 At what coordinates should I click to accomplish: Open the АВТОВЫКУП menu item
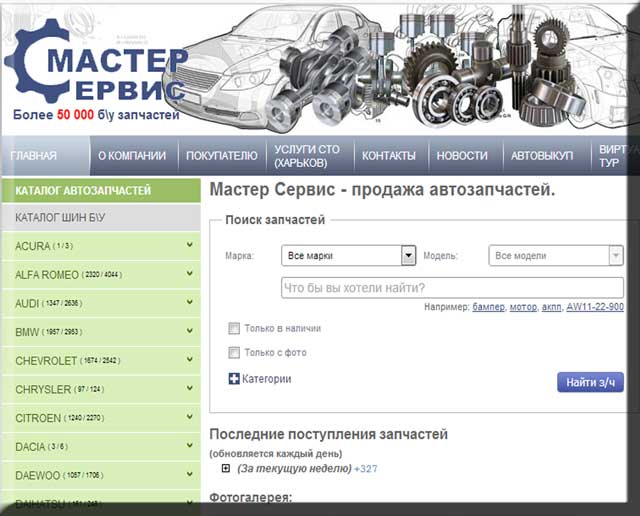(541, 156)
